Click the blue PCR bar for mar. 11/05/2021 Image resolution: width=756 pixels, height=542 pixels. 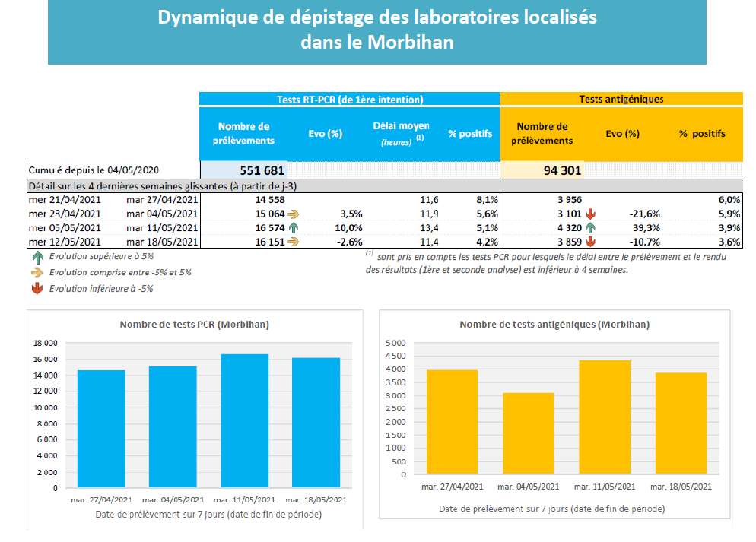(x=244, y=421)
